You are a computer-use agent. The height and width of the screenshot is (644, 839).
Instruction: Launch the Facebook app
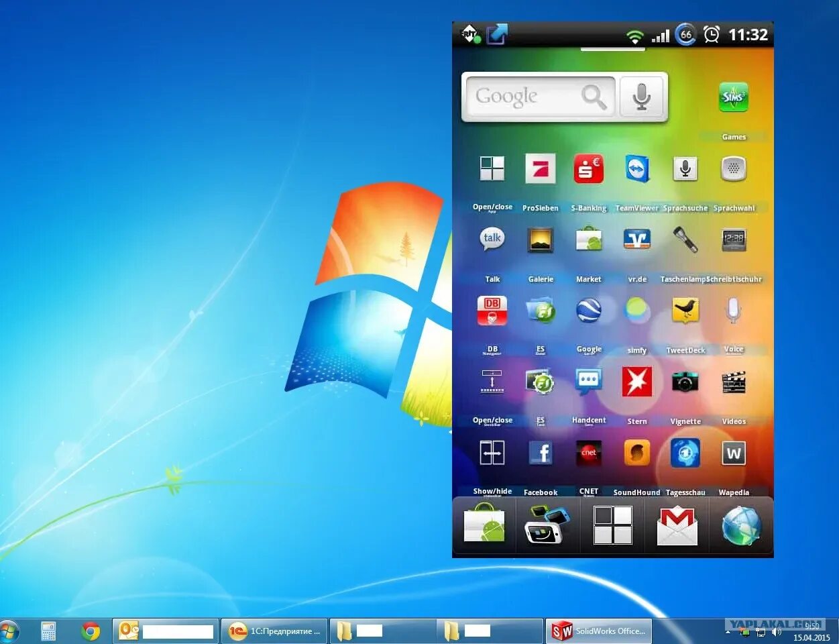click(x=541, y=453)
